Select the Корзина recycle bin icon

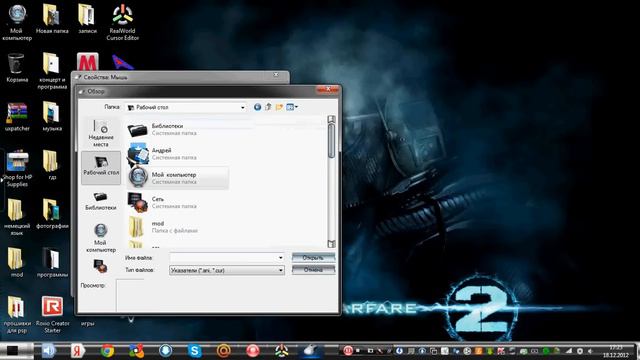pyautogui.click(x=17, y=68)
